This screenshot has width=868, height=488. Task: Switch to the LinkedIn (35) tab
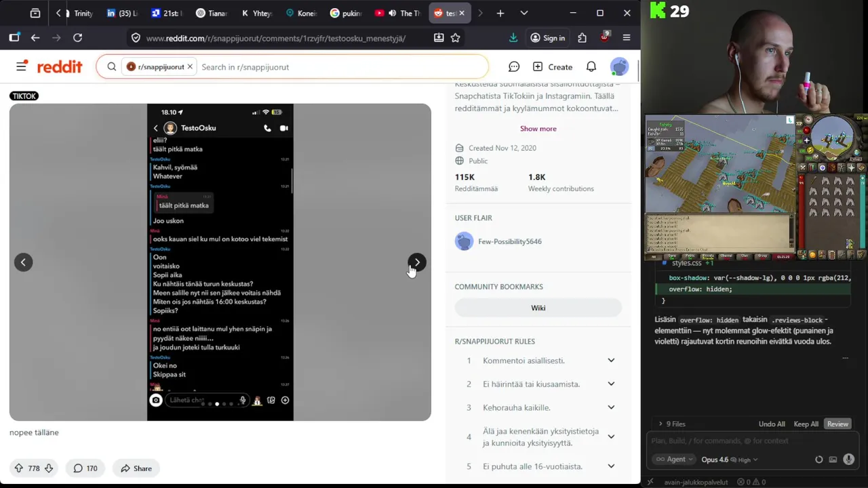pyautogui.click(x=122, y=13)
